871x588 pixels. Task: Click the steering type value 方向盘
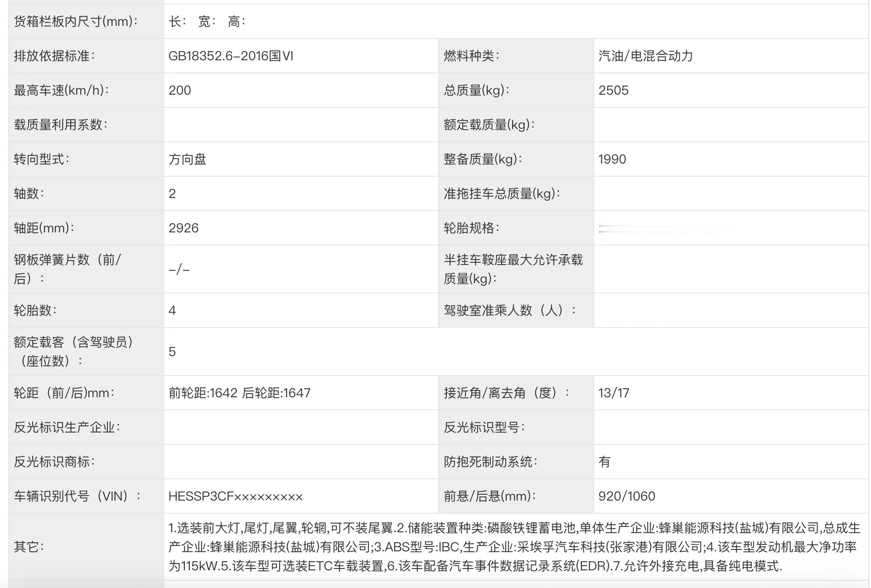point(187,159)
